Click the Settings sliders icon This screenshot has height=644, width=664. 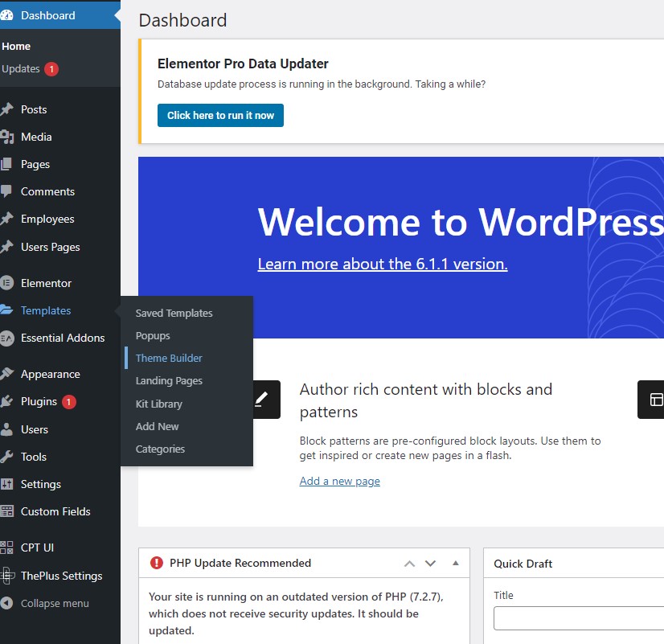[6, 484]
